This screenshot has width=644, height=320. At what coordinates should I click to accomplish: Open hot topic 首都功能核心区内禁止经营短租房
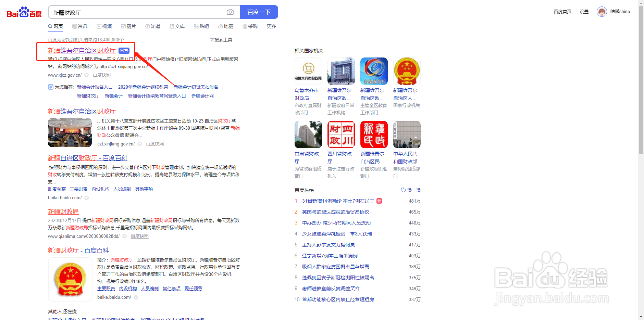coord(338,299)
